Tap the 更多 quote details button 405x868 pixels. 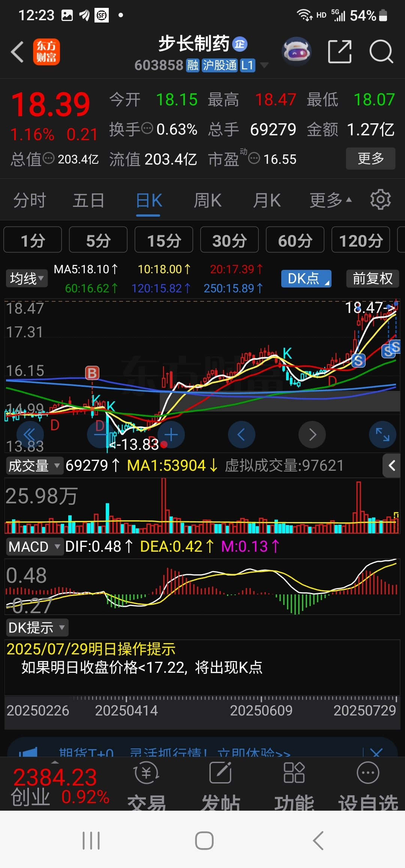370,159
